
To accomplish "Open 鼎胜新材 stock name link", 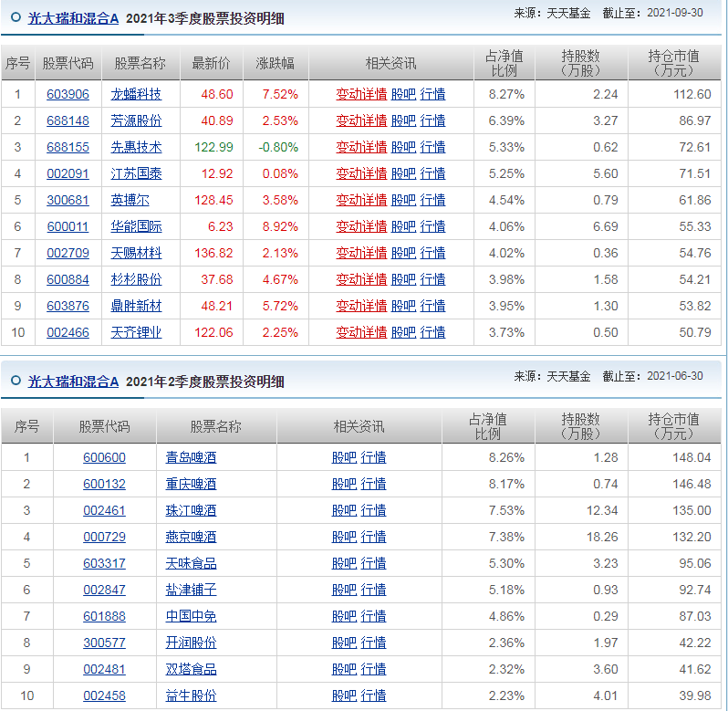I will [136, 306].
